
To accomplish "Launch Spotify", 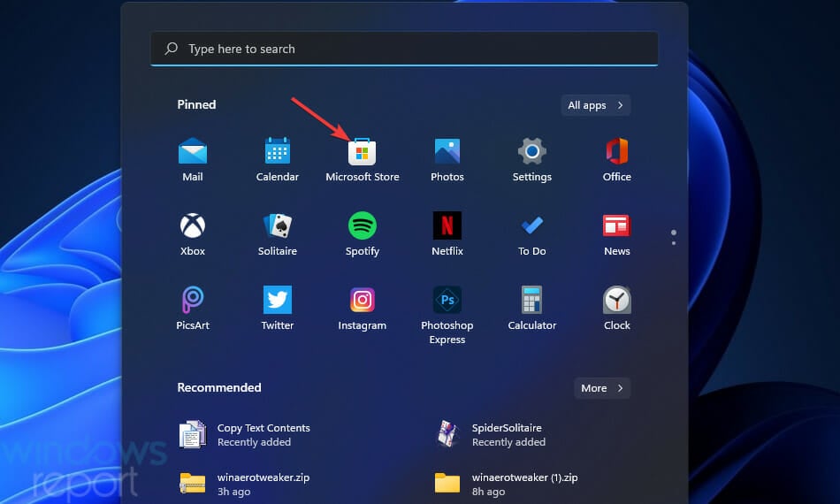I will [x=363, y=233].
